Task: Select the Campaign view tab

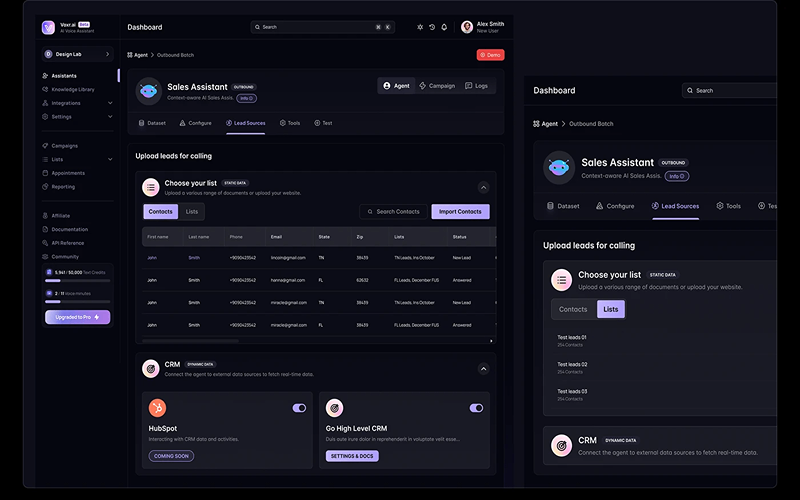Action: (437, 86)
